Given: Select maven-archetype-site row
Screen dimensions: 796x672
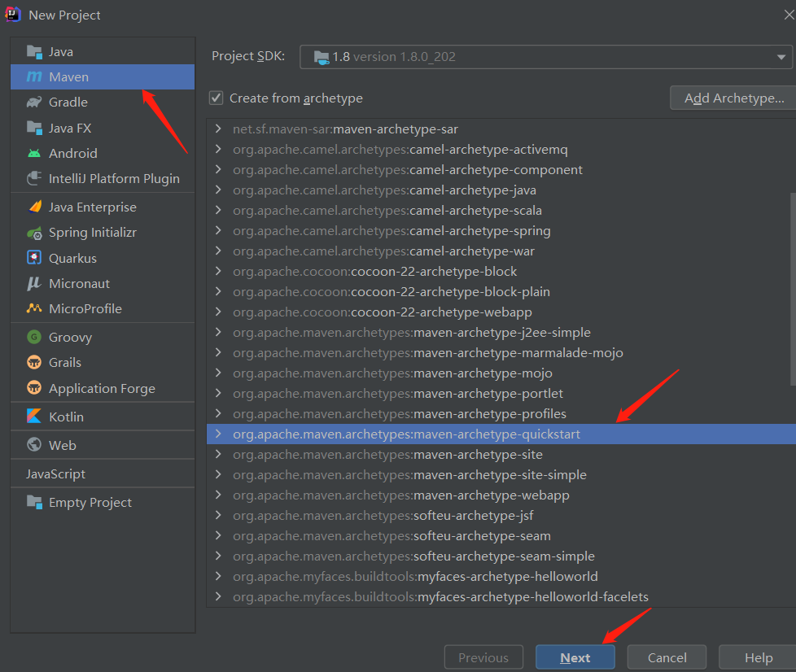Looking at the screenshot, I should coord(501,454).
